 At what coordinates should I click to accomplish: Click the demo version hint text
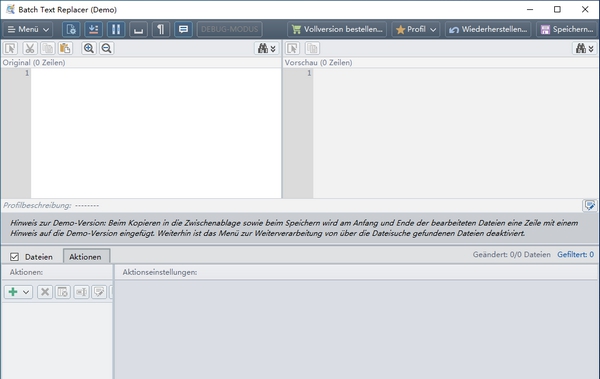(294, 228)
